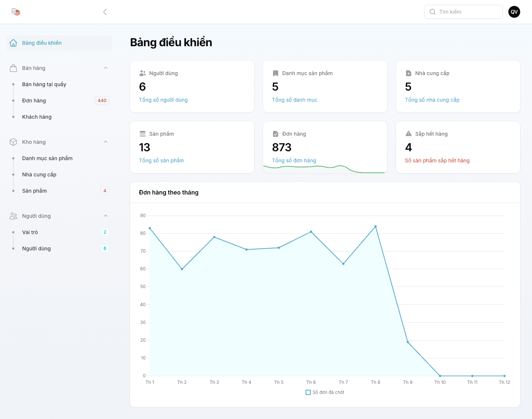Viewport: 532px width, 419px height.
Task: Open Bán hàng tại quầy page
Action: [59, 84]
